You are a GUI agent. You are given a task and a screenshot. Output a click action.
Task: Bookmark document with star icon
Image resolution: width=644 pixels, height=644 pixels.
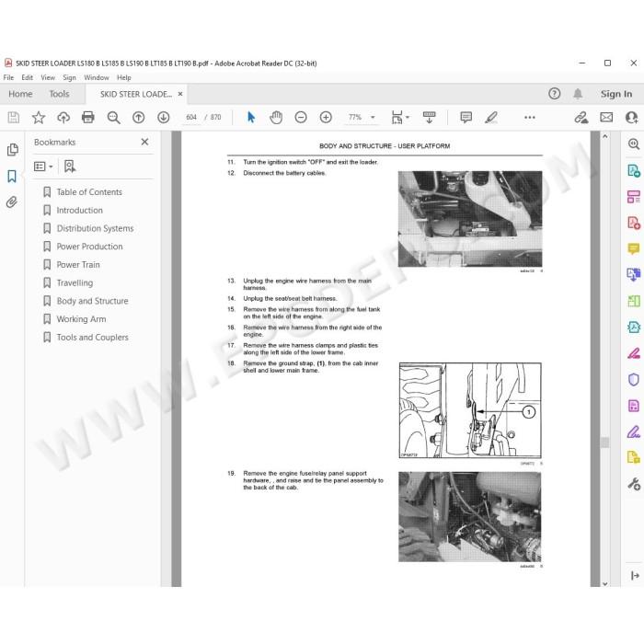tap(39, 118)
